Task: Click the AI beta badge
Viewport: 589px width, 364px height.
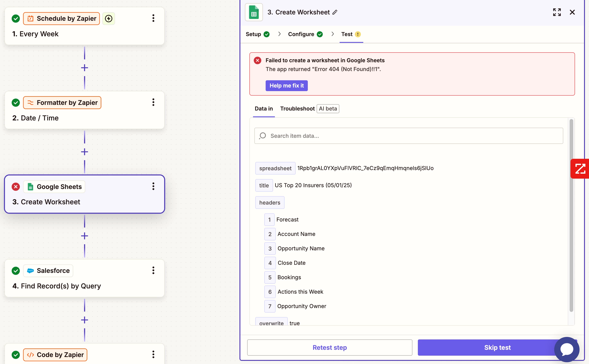Action: pyautogui.click(x=328, y=108)
